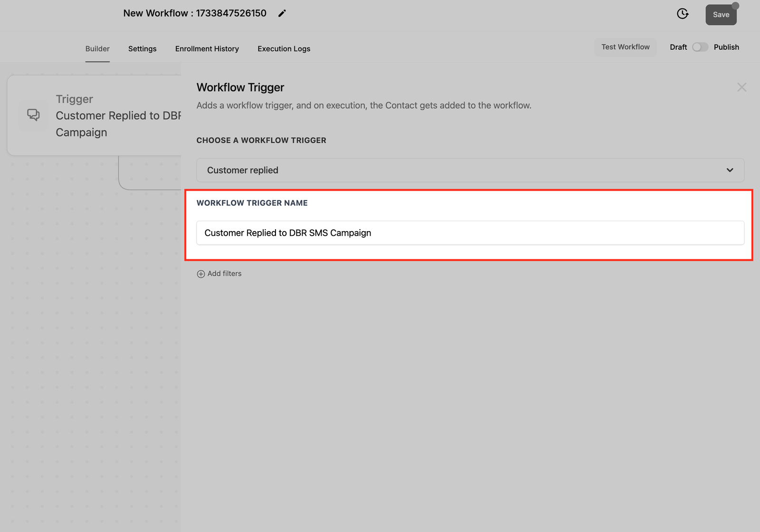Click the New Workflow title text
The width and height of the screenshot is (760, 532).
point(195,13)
